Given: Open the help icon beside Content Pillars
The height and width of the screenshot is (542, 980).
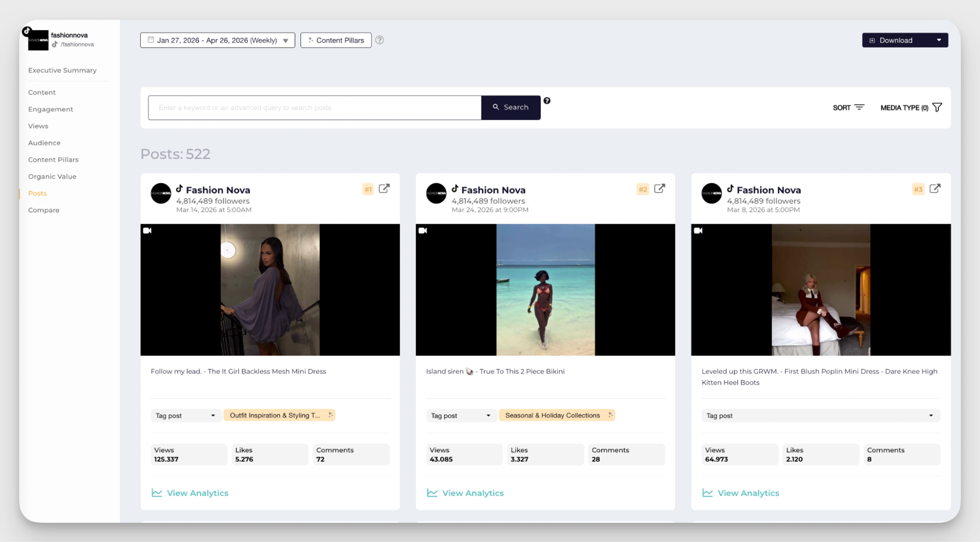Looking at the screenshot, I should click(379, 40).
